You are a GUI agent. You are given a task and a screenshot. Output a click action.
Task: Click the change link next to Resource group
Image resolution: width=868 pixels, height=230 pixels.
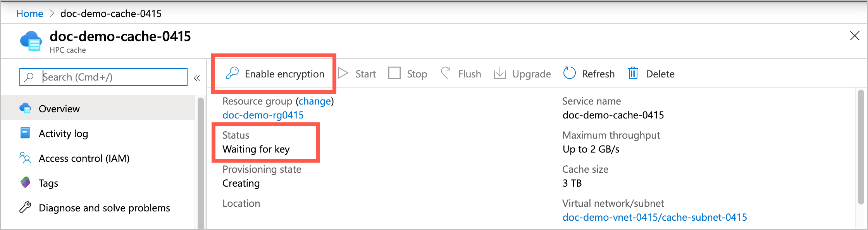315,101
